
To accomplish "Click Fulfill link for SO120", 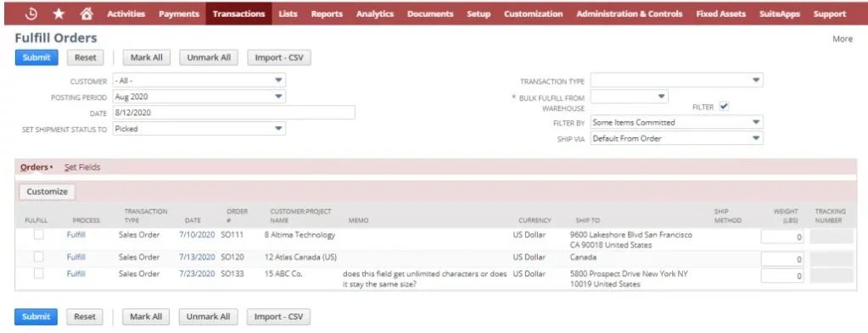I will click(x=76, y=257).
